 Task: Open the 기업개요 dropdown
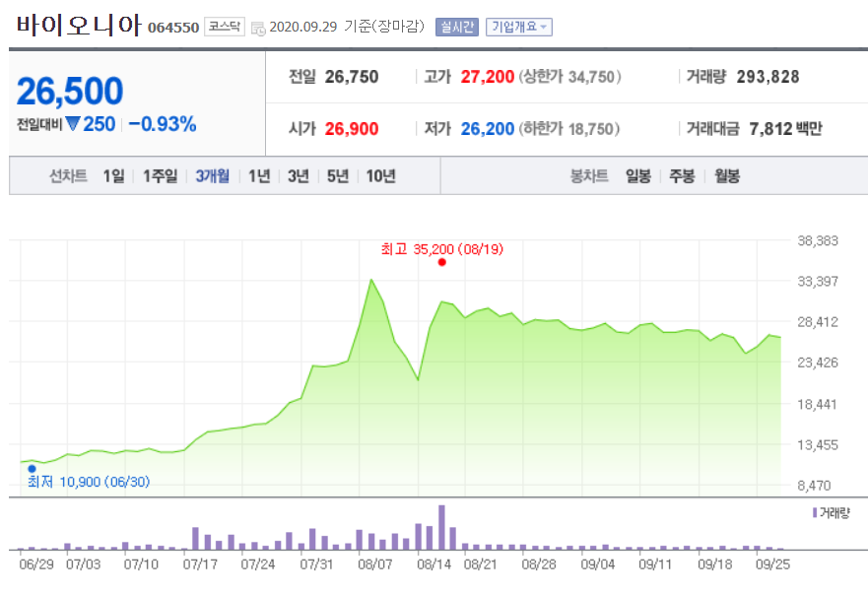tap(518, 27)
